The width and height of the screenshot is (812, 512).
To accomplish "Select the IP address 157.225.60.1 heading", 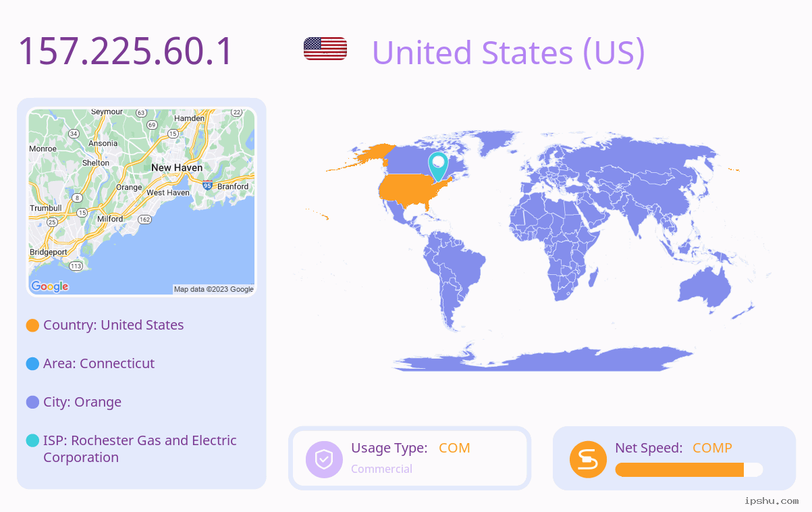I will pos(126,51).
